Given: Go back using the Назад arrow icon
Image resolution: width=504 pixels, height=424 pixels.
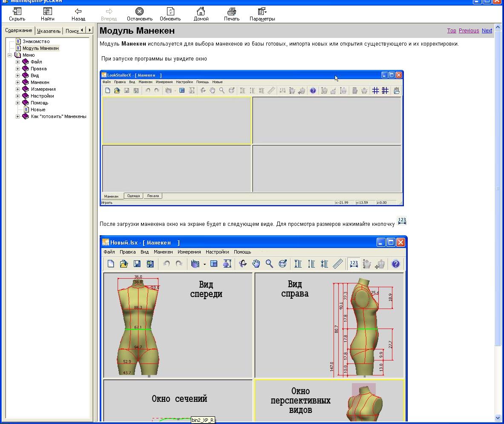Looking at the screenshot, I should tap(78, 12).
